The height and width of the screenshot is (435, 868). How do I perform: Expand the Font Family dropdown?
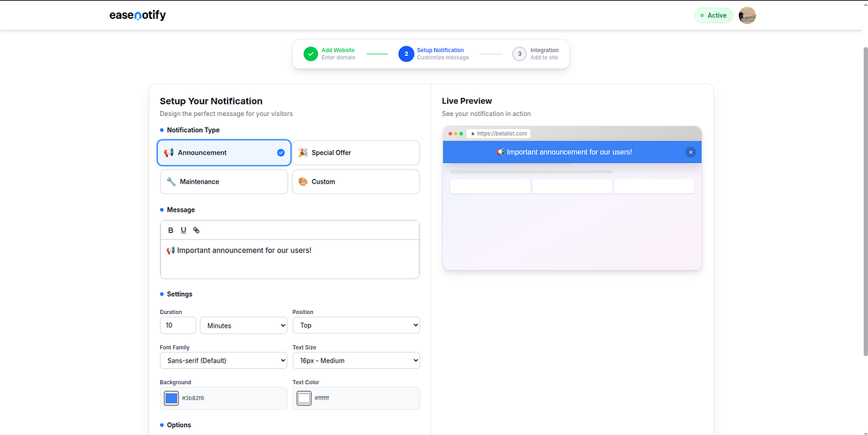click(x=223, y=360)
